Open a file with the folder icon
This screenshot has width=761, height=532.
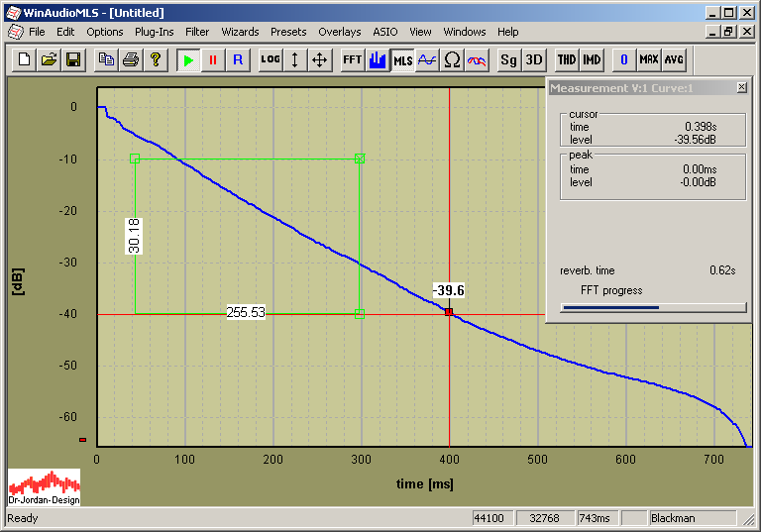coord(49,59)
